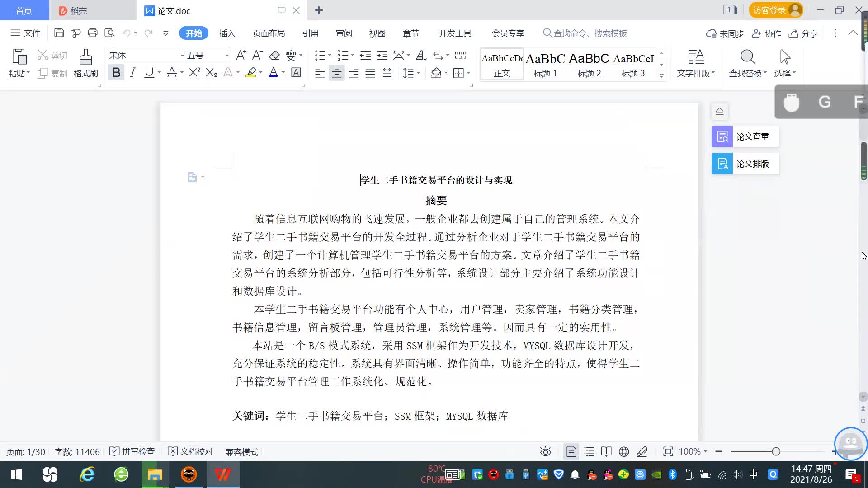Click the Save icon in quick access toolbar
This screenshot has width=868, height=488.
point(59,33)
